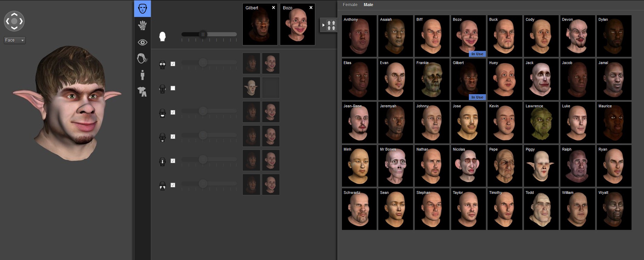This screenshot has height=260, width=644.
Task: Remove Bozo from the blend slots
Action: [311, 8]
